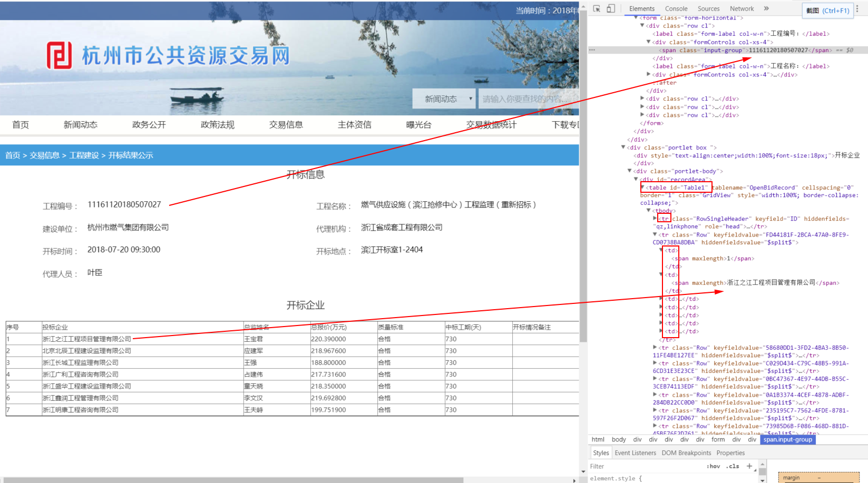The width and height of the screenshot is (868, 483).
Task: Click the red site logo emblem
Action: [x=59, y=55]
